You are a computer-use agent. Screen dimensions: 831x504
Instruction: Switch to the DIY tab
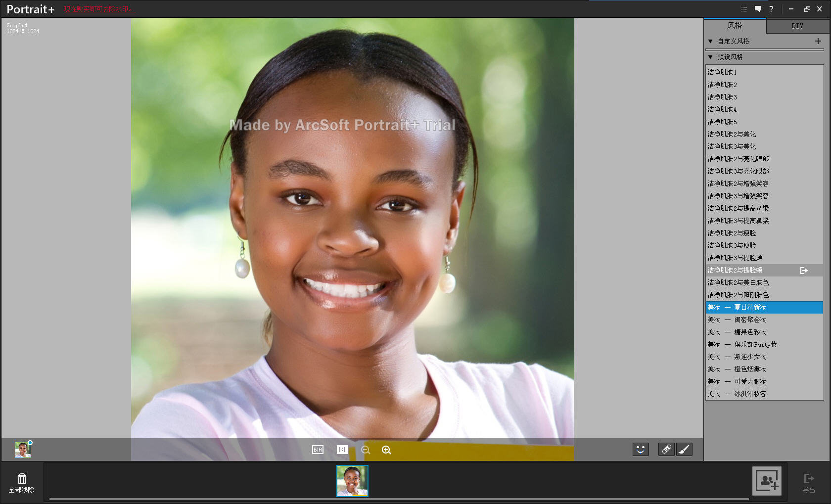pos(797,26)
